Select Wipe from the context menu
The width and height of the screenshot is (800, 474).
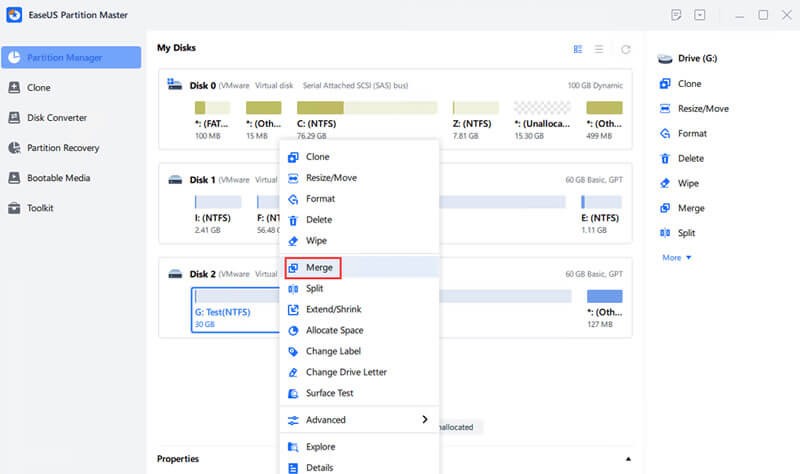[359, 240]
